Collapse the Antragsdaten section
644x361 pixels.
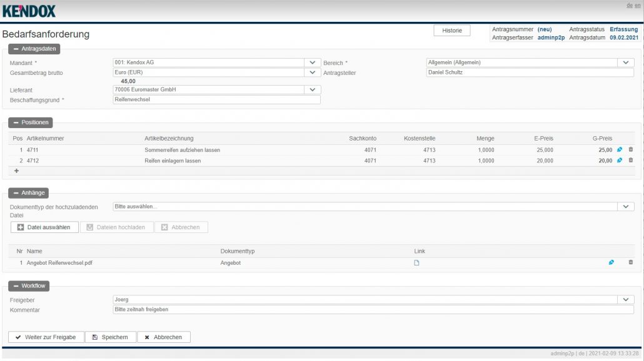[x=34, y=49]
